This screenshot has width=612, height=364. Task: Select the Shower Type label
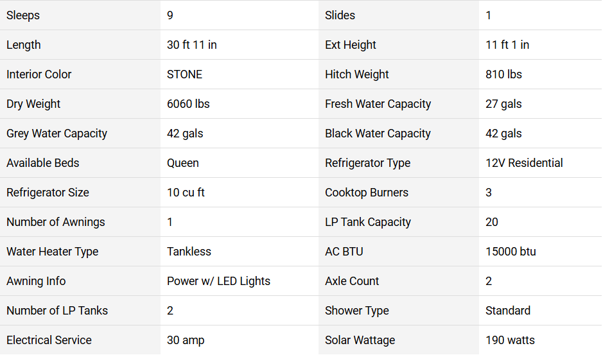357,311
